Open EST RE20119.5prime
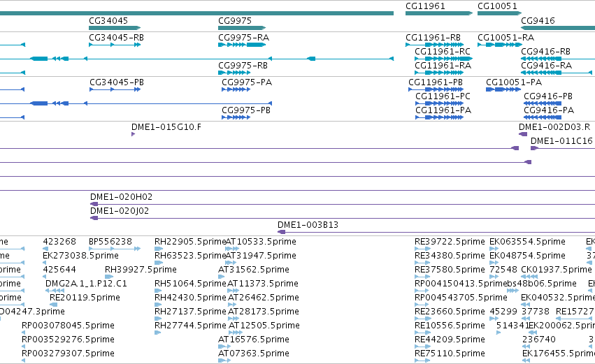Image resolution: width=595 pixels, height=364 pixels. (x=85, y=298)
